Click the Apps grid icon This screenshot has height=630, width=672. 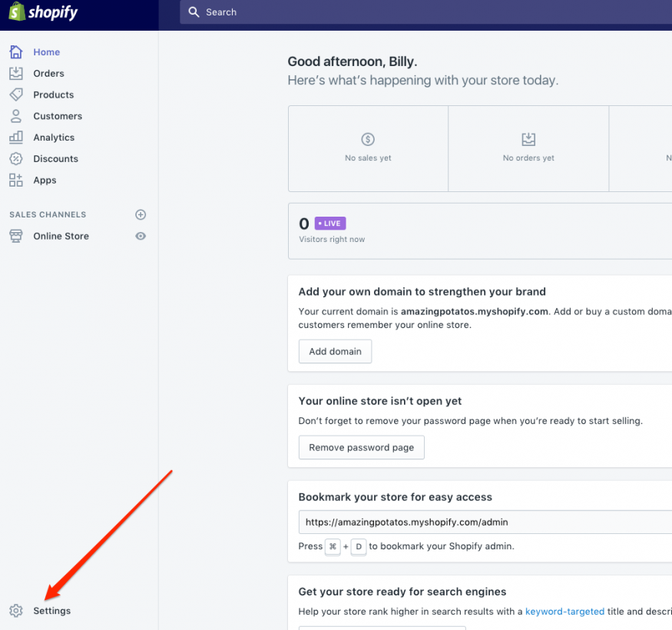click(16, 180)
